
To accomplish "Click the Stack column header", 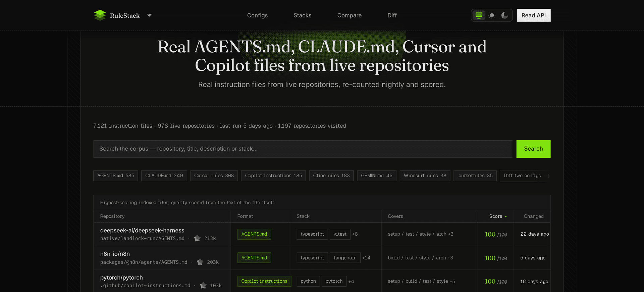I will [303, 216].
